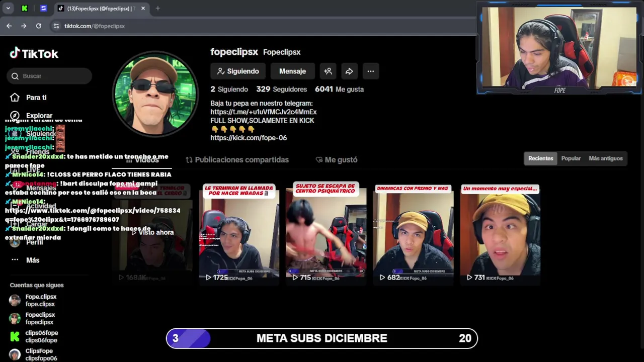Open the dimmed 'Visto ahora' video
The width and height of the screenshot is (644, 362).
click(x=152, y=233)
